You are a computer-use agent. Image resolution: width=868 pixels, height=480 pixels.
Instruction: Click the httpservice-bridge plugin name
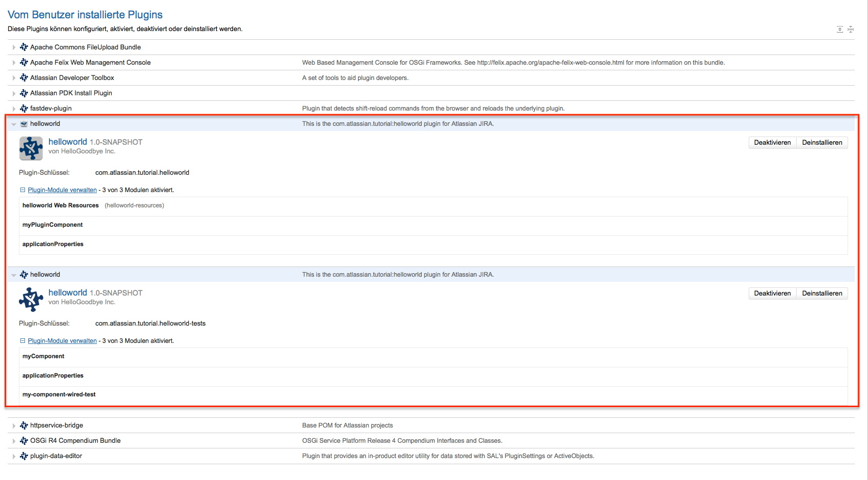[x=57, y=425]
